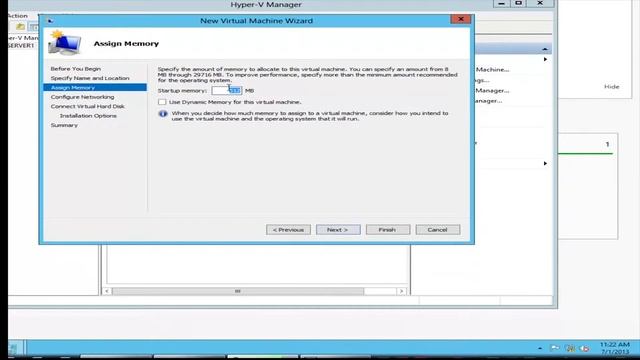Open the Installation Options step

88,116
